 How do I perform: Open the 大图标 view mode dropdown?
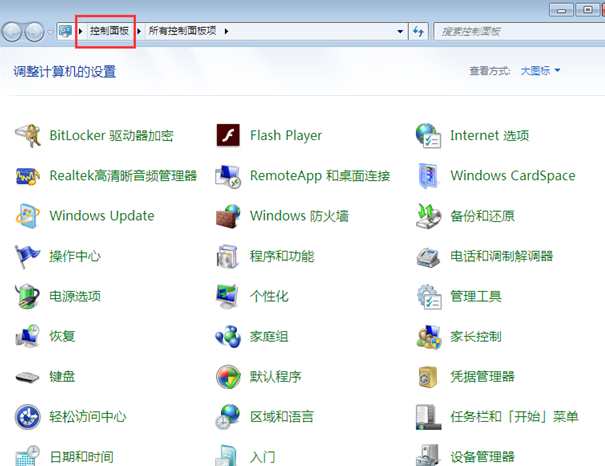click(x=540, y=71)
